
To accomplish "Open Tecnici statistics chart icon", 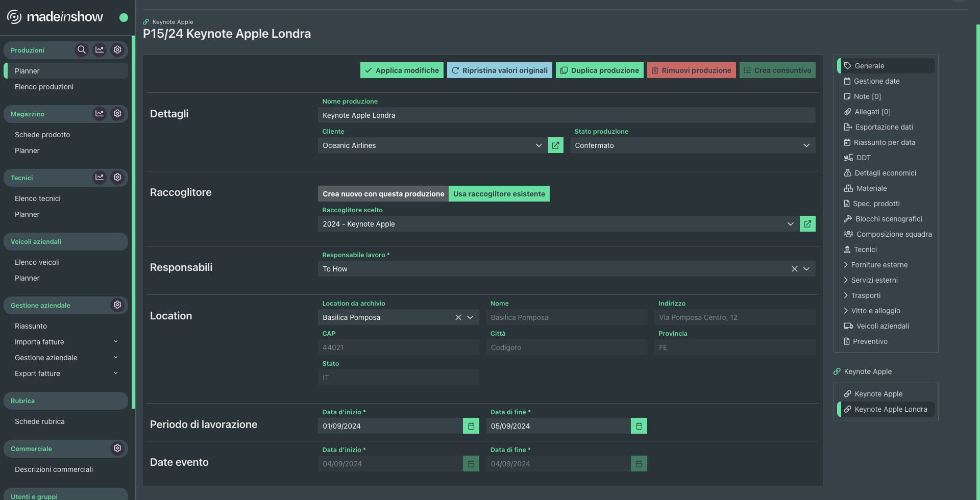I will (100, 178).
